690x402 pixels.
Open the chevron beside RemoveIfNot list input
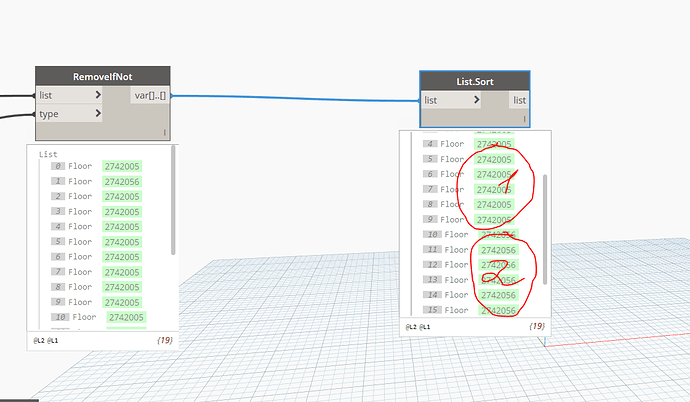98,95
